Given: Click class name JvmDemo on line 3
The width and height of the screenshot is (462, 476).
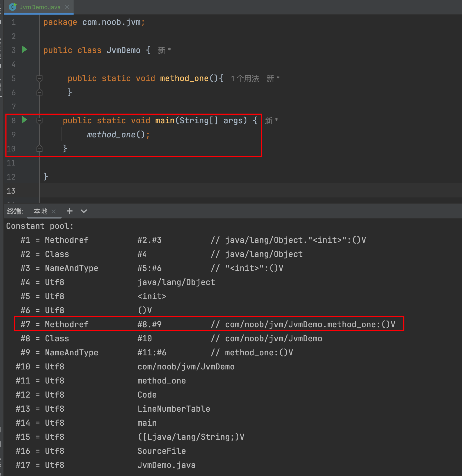Looking at the screenshot, I should tap(123, 50).
